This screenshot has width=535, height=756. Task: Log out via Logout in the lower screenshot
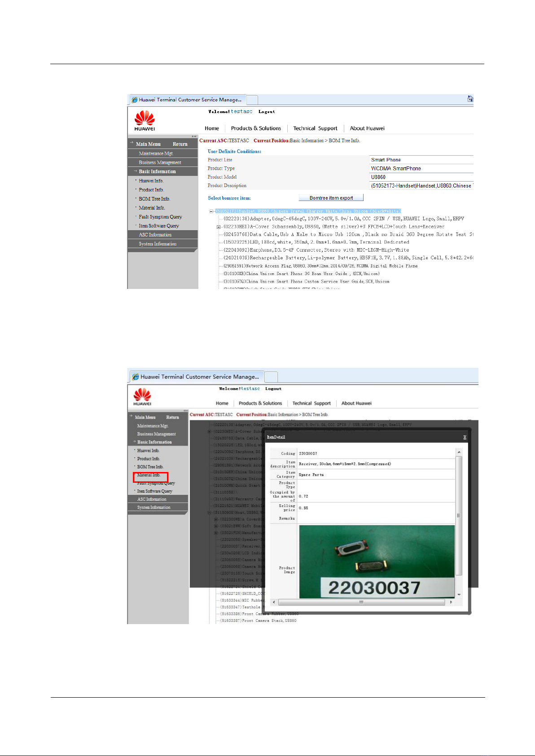click(273, 389)
